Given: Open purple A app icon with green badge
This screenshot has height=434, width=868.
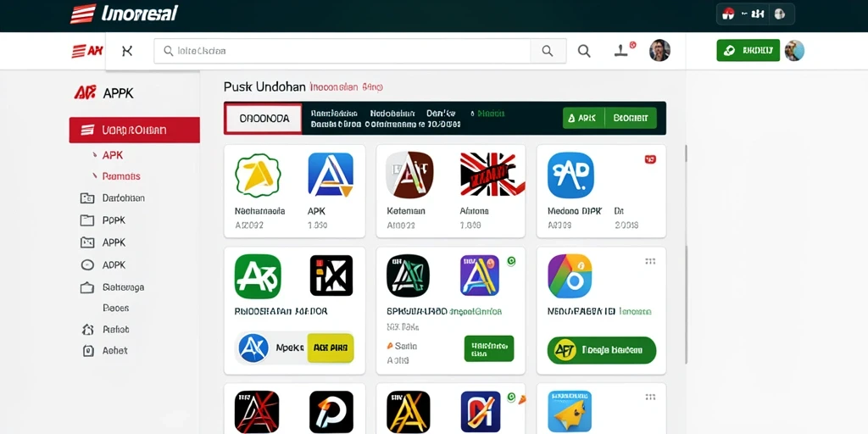Looking at the screenshot, I should point(480,275).
